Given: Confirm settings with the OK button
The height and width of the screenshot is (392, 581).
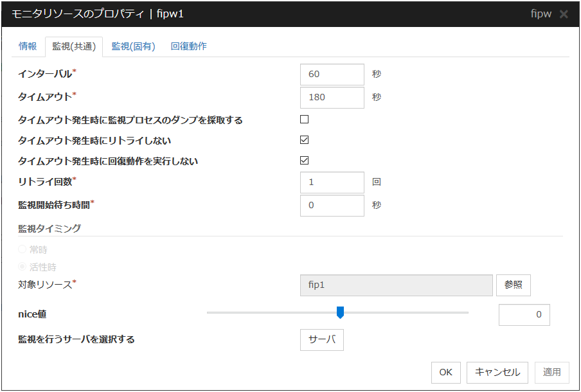Looking at the screenshot, I should pos(445,372).
